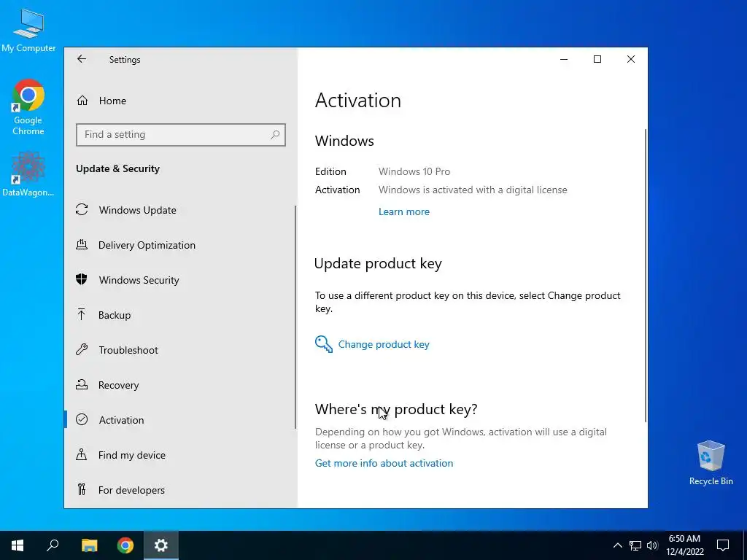The height and width of the screenshot is (560, 747).
Task: Launch Chrome from the taskbar
Action: point(125,545)
